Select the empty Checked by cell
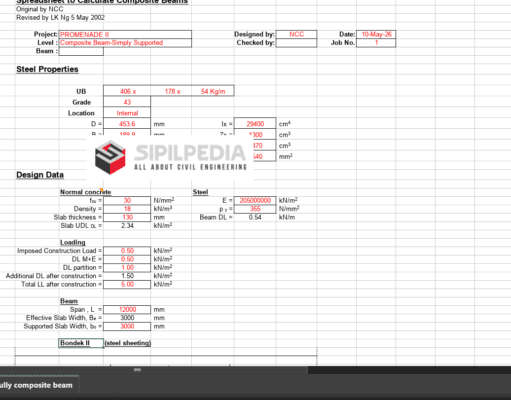The height and width of the screenshot is (400, 511). (x=296, y=43)
